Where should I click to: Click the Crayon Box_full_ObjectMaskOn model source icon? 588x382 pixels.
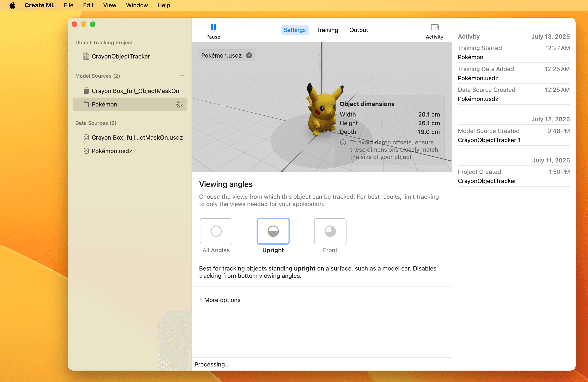tap(86, 91)
